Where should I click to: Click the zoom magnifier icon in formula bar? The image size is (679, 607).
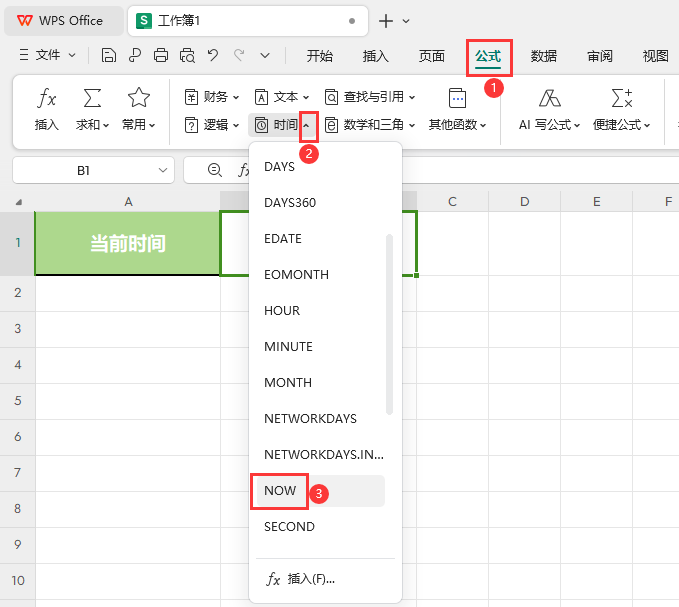(215, 170)
